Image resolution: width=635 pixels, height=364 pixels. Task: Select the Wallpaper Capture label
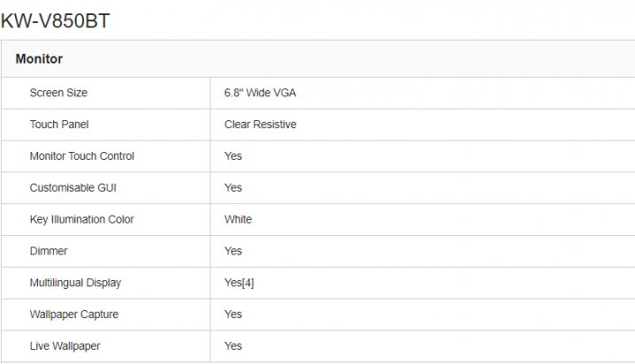(74, 315)
